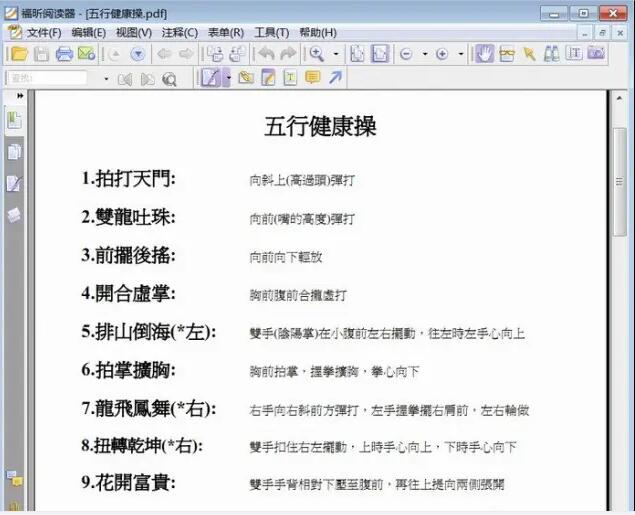This screenshot has width=635, height=515.
Task: Click the Save floppy disk icon
Action: 41,54
